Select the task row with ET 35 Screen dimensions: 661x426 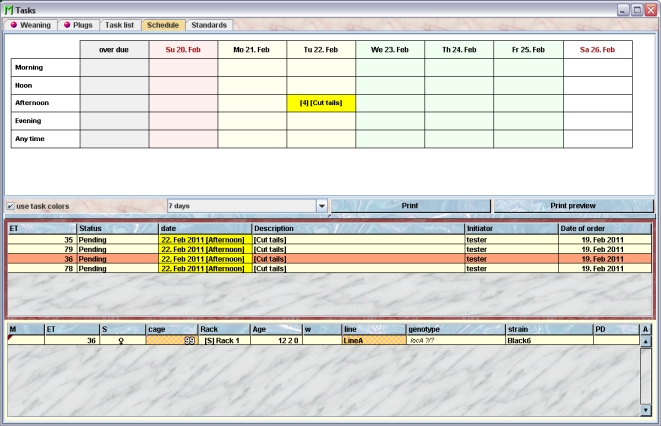tap(300, 241)
